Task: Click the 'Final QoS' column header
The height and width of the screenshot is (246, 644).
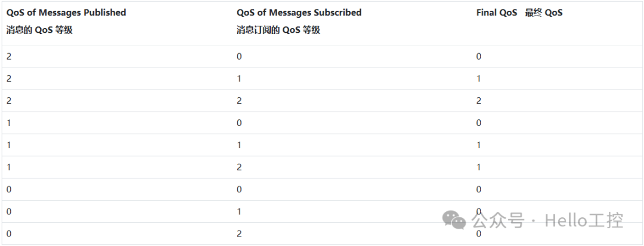Action: [497, 12]
